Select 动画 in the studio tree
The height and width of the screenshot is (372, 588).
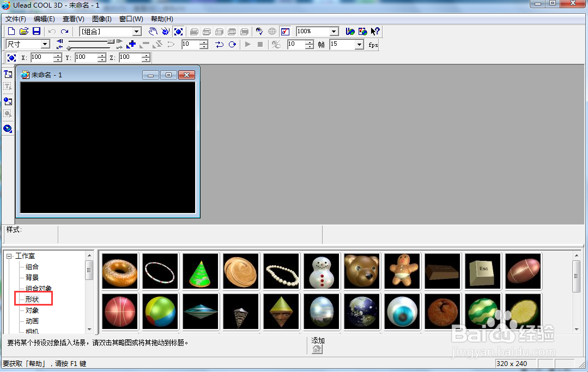click(x=32, y=321)
